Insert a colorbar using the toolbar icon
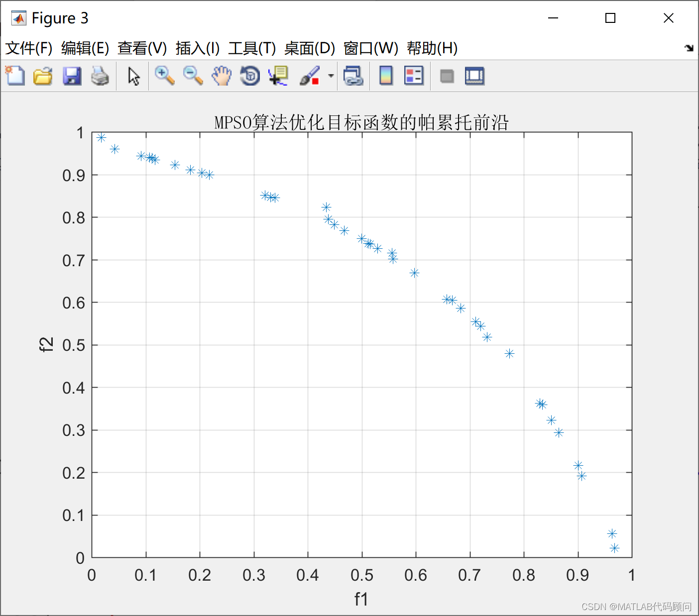699x616 pixels. [x=386, y=76]
